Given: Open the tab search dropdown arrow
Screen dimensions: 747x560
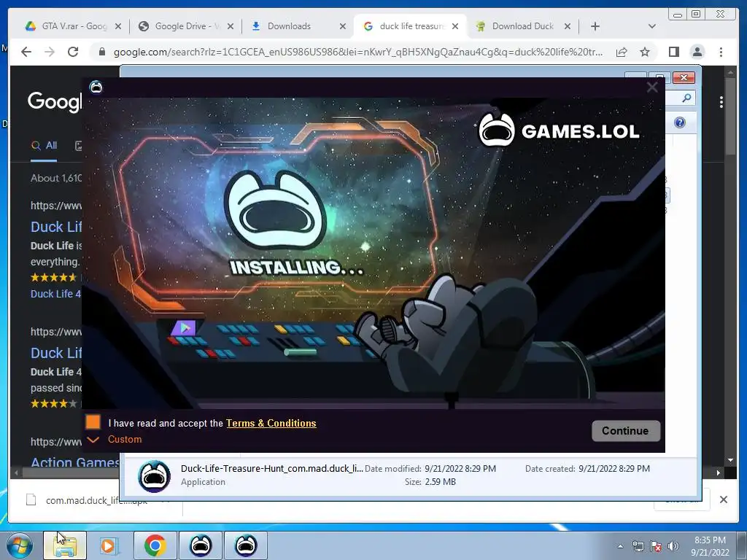Looking at the screenshot, I should point(652,27).
